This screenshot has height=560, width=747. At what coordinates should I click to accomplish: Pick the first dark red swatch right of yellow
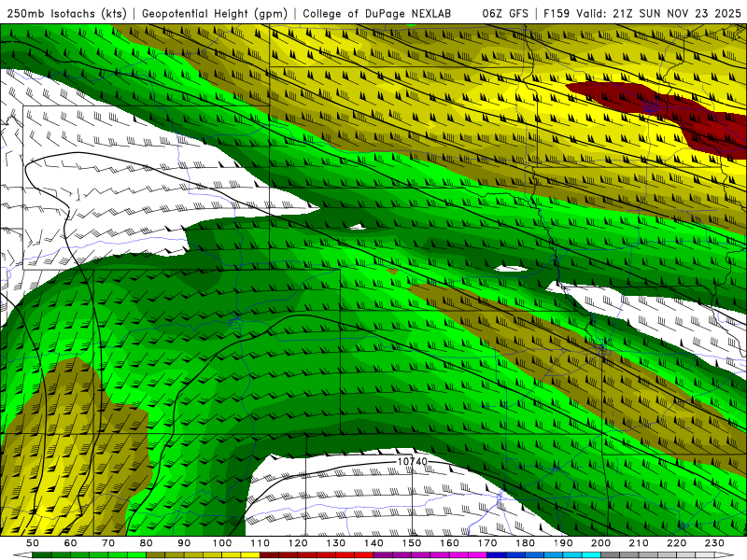click(x=269, y=555)
